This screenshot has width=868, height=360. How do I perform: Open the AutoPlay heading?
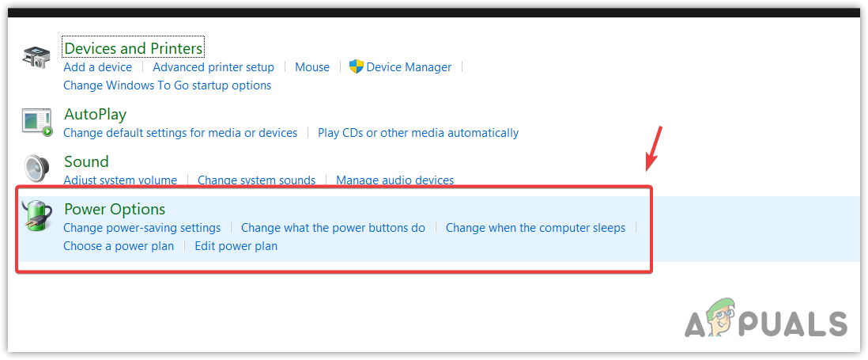click(95, 115)
